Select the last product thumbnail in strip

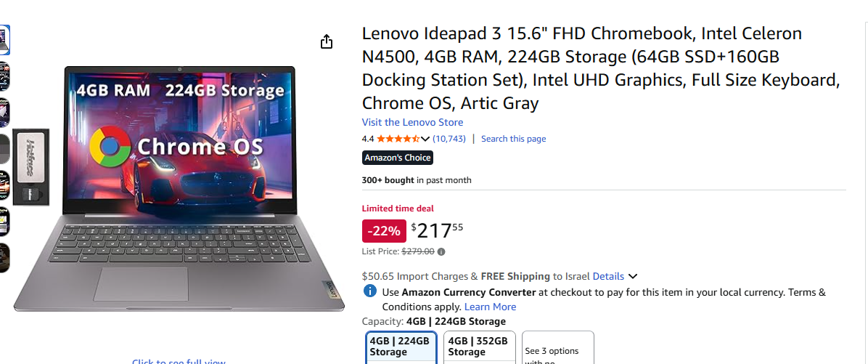click(x=4, y=258)
